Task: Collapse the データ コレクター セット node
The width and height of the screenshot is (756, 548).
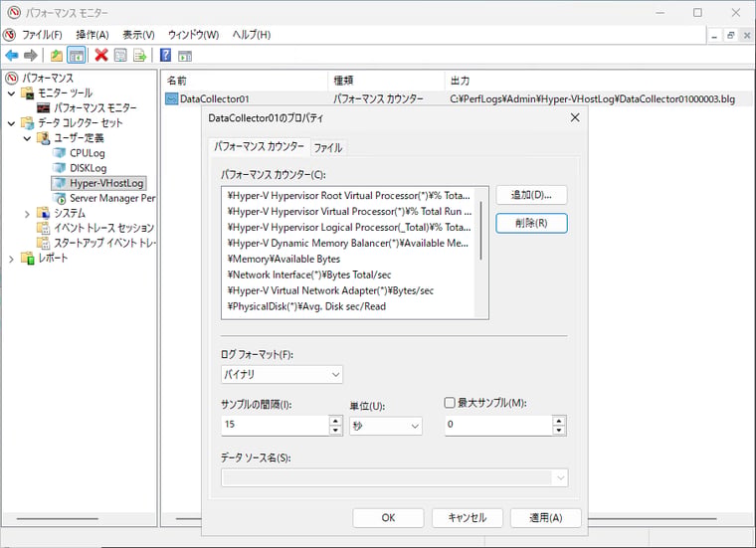Action: click(x=12, y=123)
